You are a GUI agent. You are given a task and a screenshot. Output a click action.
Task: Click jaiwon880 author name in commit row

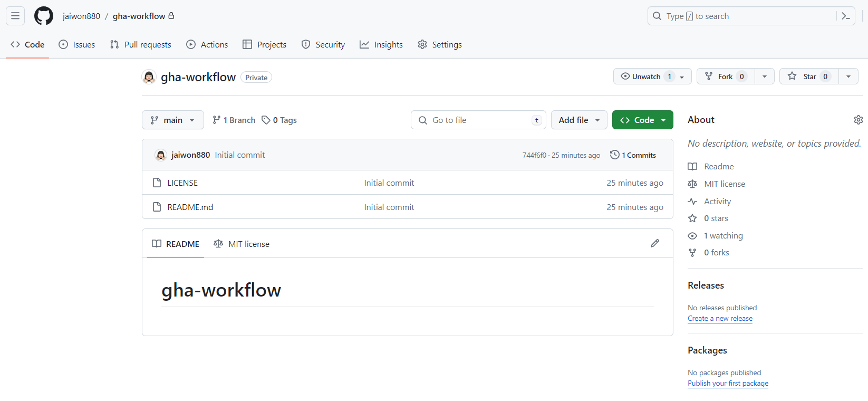[190, 155]
